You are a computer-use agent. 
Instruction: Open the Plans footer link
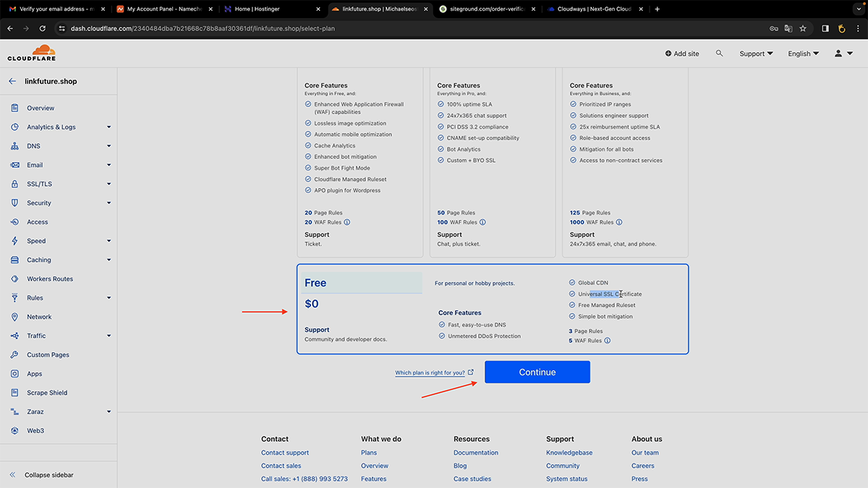point(369,453)
